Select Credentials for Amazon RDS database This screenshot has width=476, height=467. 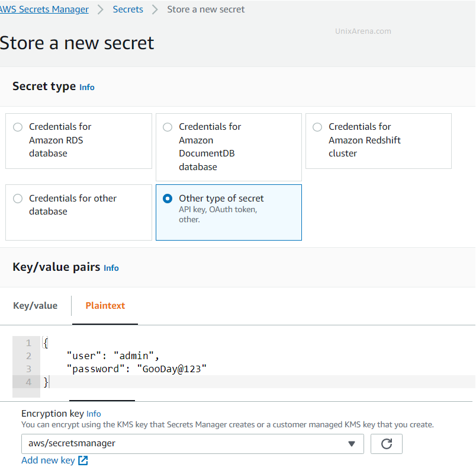(x=79, y=141)
